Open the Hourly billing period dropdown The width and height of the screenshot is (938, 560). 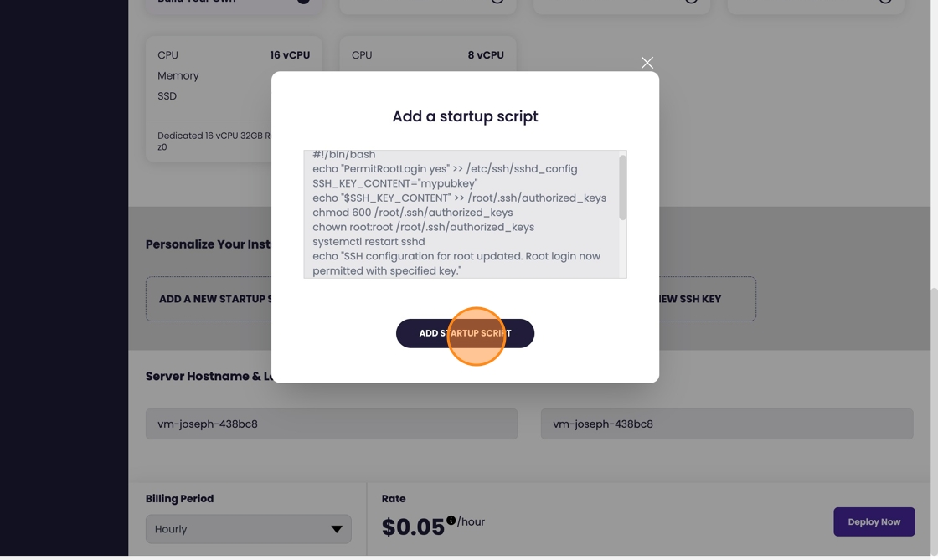(x=249, y=529)
